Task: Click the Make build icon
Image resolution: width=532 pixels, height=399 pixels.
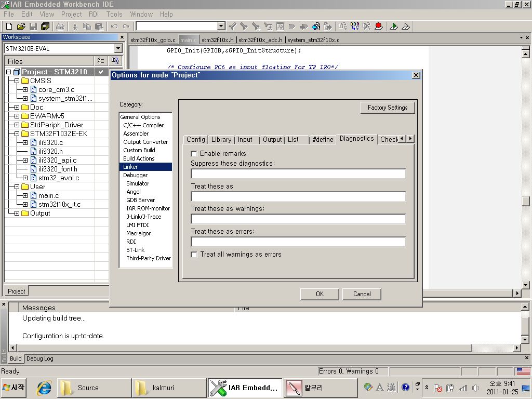Action: pyautogui.click(x=355, y=26)
